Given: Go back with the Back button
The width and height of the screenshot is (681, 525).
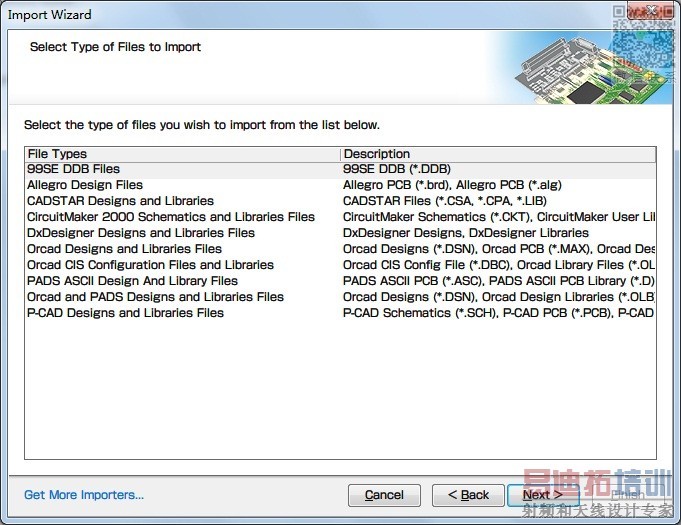Looking at the screenshot, I should (468, 495).
